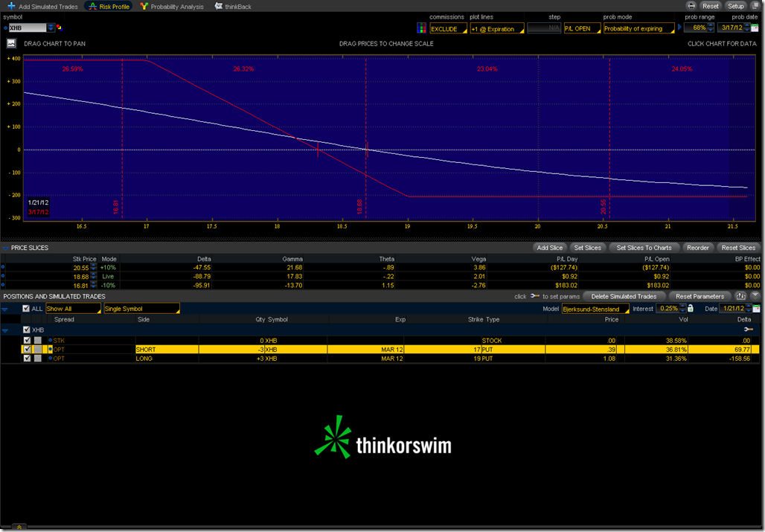Screen dimensions: 765x532
Task: Click the chart image icon beside DRAG CHART TO PAN
Action: 11,43
